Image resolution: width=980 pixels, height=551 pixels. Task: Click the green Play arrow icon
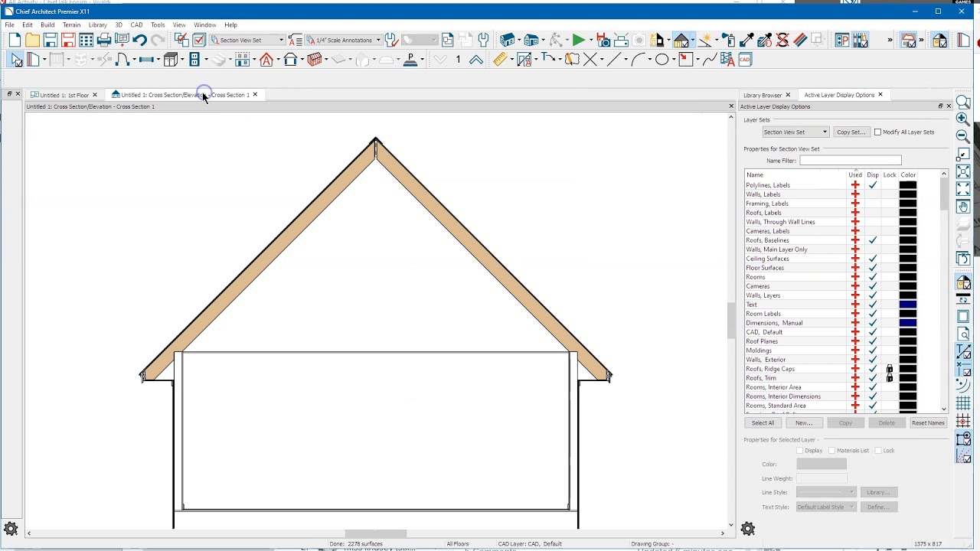pos(579,41)
